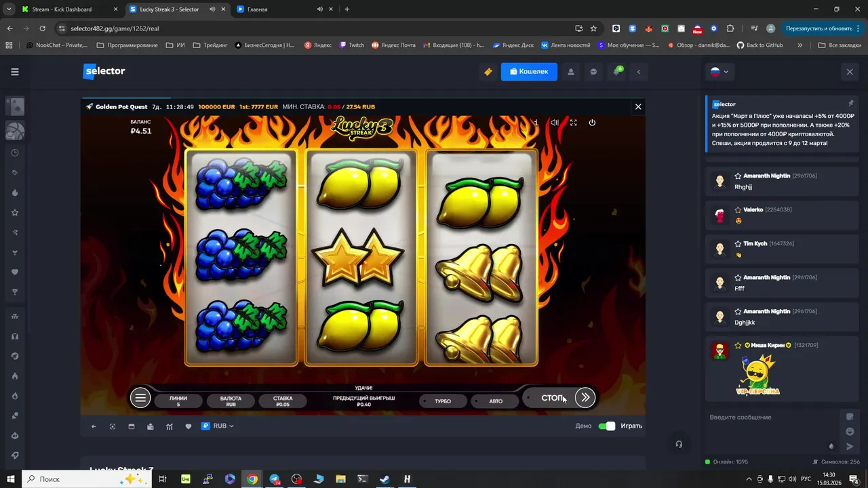Open Back to GitHub bookmark
868x488 pixels.
click(x=759, y=45)
